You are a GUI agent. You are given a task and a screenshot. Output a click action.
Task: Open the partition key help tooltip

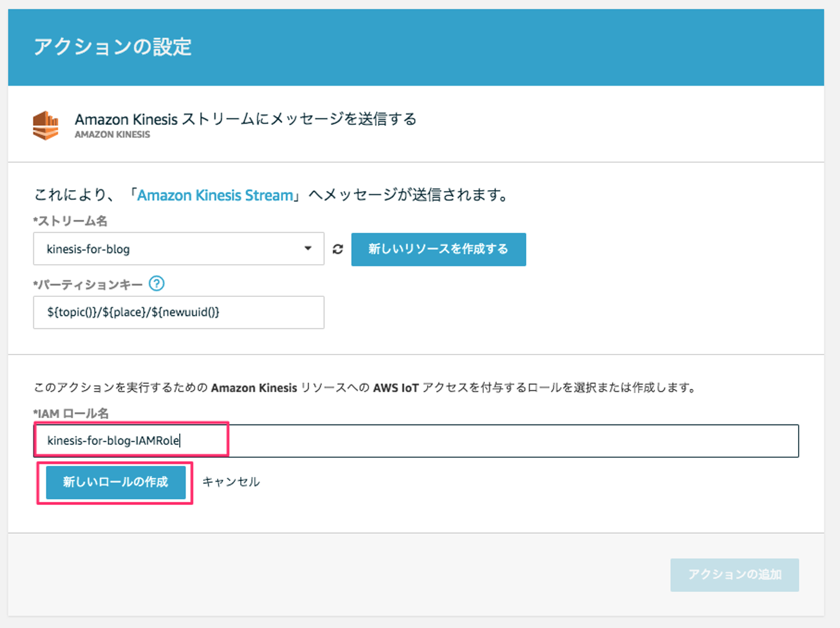click(156, 284)
